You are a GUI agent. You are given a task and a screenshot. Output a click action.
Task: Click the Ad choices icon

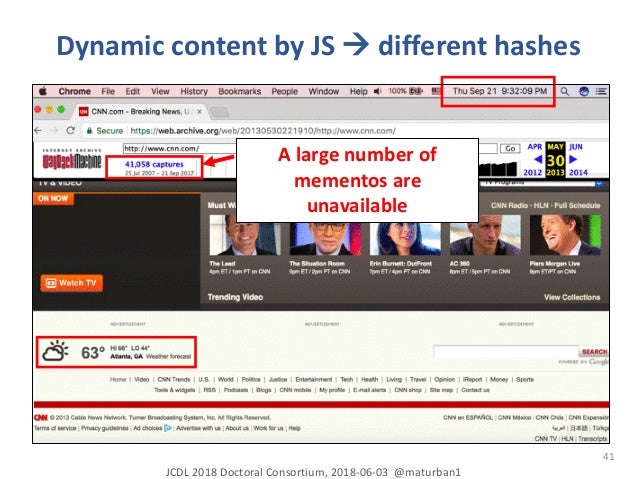coord(168,428)
